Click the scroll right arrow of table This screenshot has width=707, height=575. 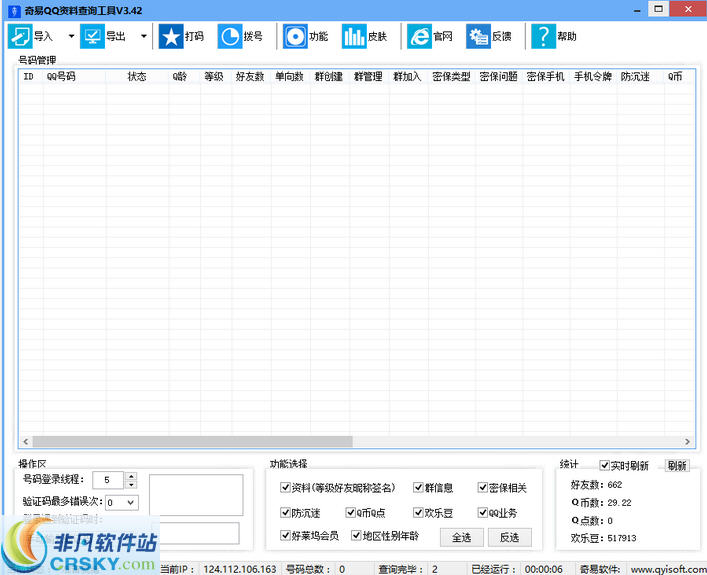click(687, 441)
